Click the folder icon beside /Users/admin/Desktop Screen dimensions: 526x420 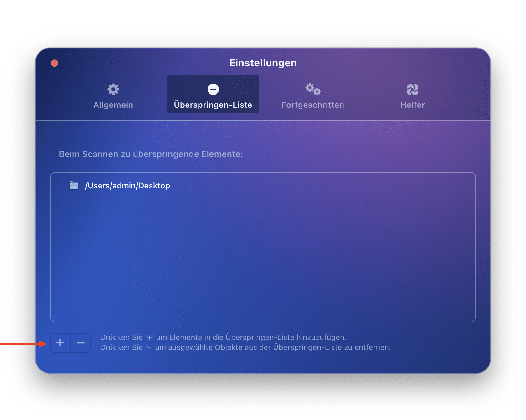tap(74, 185)
